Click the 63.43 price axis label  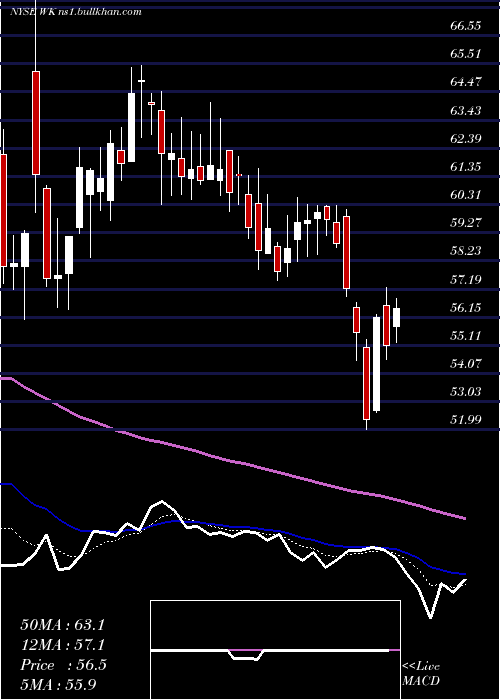tap(466, 110)
